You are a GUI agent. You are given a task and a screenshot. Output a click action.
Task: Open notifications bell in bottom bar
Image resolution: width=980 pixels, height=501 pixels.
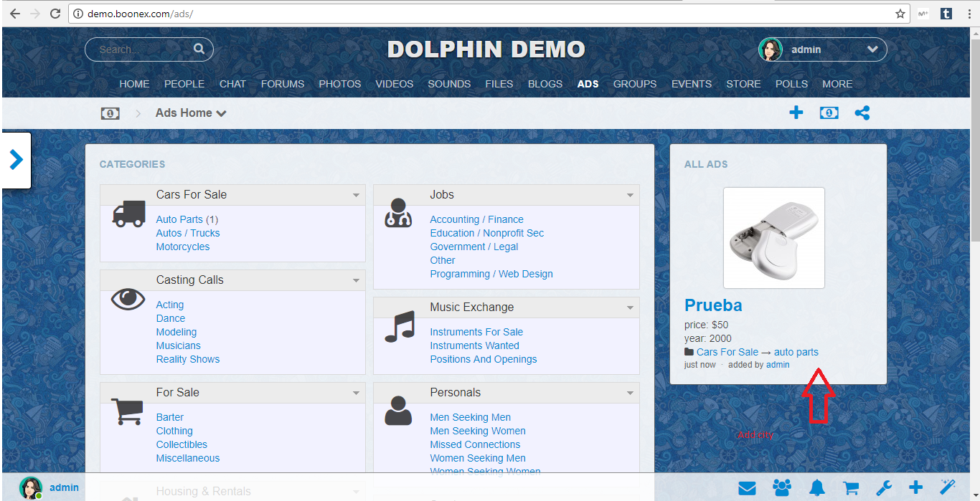(x=816, y=488)
